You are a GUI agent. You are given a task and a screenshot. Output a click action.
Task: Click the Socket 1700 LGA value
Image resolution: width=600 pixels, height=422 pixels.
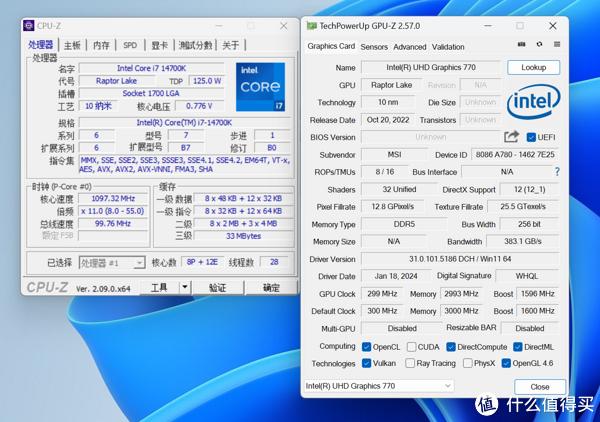[x=151, y=93]
